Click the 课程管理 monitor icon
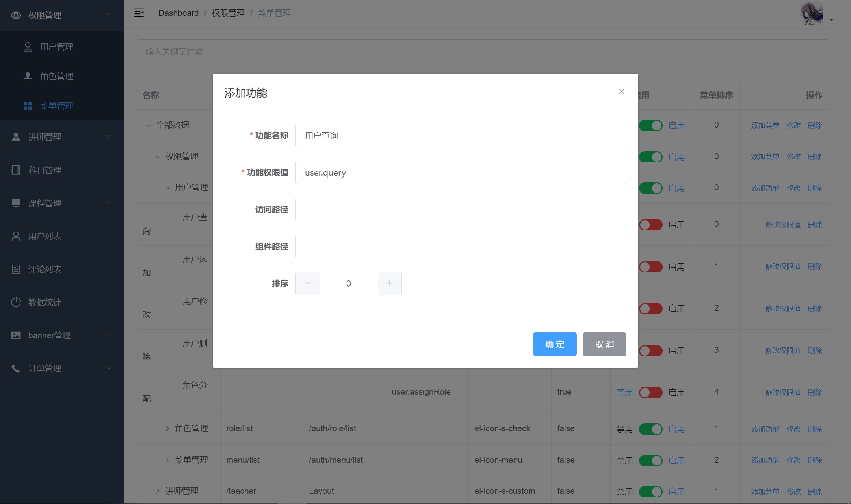 (x=16, y=203)
